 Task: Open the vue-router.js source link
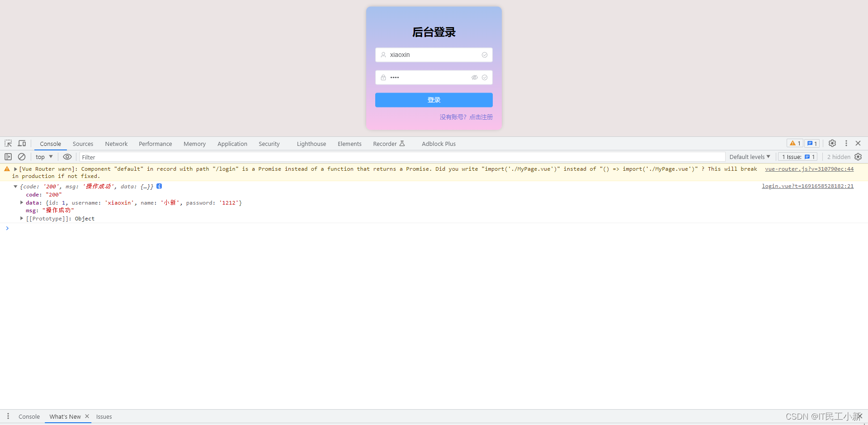pos(809,169)
